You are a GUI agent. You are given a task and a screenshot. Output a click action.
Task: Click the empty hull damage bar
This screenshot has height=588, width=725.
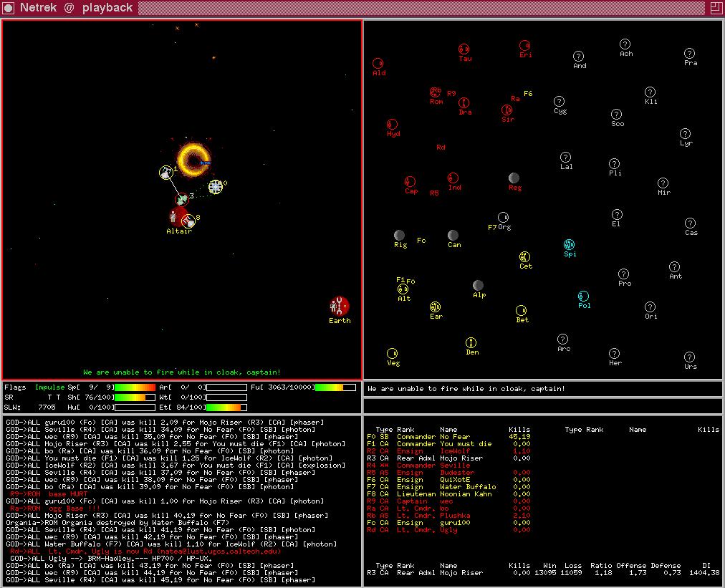135,408
